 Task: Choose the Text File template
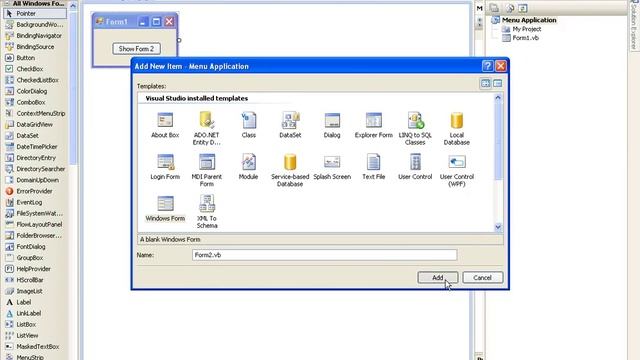pos(373,167)
